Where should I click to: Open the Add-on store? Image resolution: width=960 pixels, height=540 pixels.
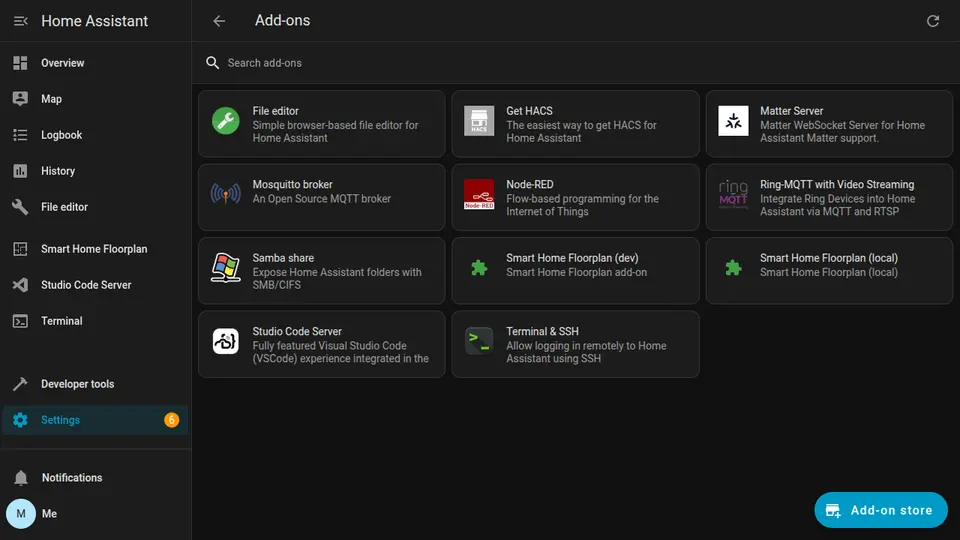pyautogui.click(x=880, y=510)
